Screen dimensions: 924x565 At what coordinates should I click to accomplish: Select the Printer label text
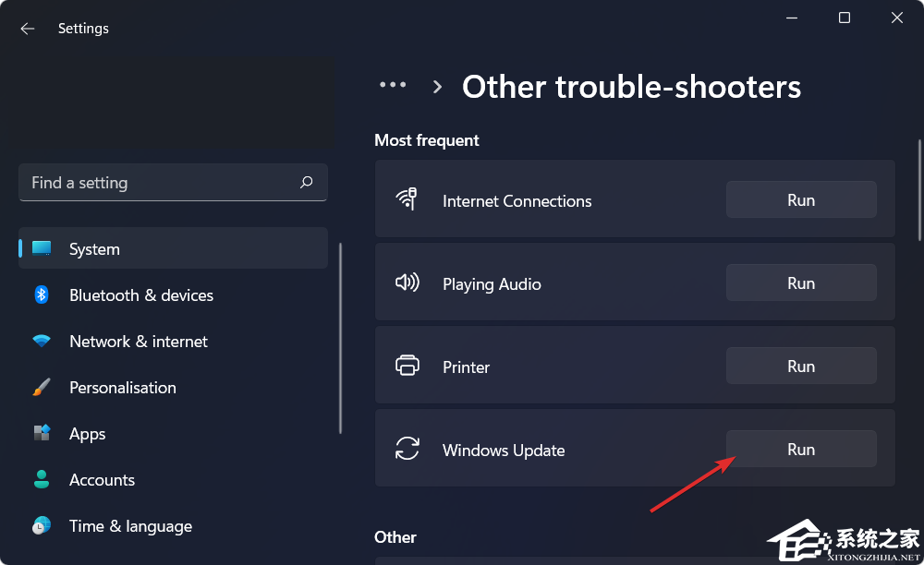pos(466,367)
